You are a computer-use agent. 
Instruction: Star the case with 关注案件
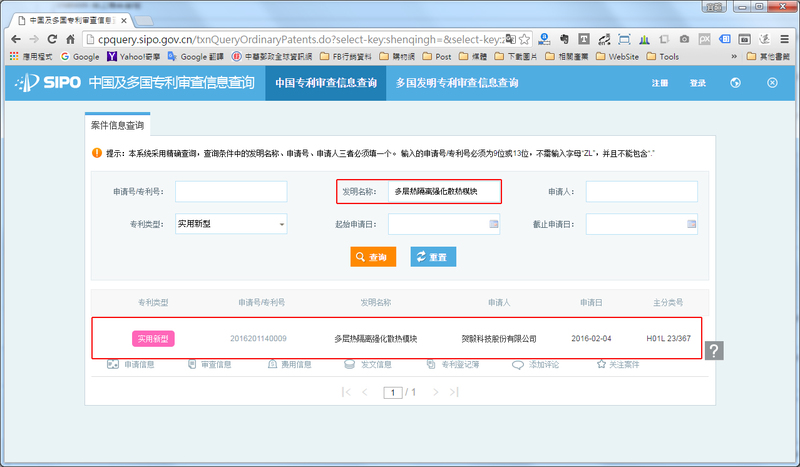[601, 365]
